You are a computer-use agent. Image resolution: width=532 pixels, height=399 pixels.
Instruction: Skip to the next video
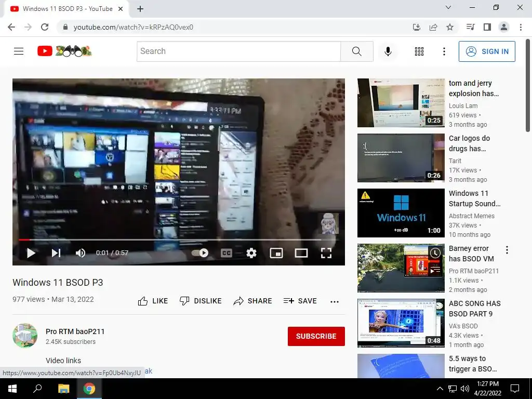tap(56, 253)
